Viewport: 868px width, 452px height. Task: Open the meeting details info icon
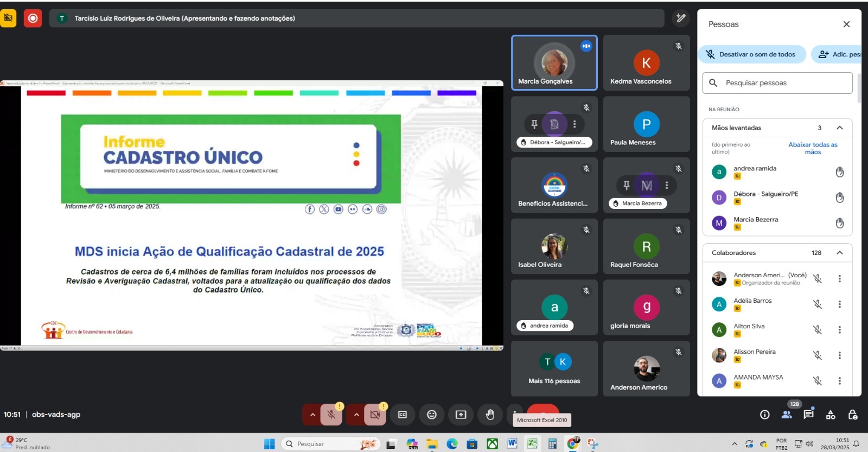(765, 415)
